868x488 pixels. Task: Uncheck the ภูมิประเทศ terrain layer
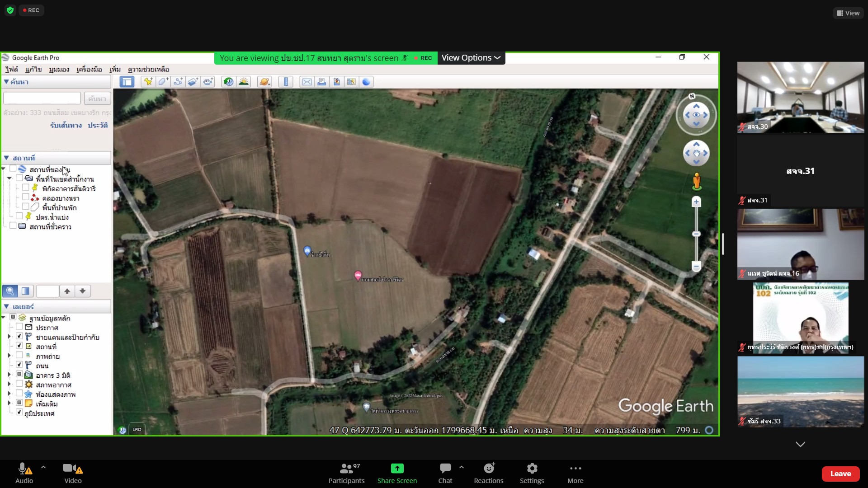click(x=19, y=412)
